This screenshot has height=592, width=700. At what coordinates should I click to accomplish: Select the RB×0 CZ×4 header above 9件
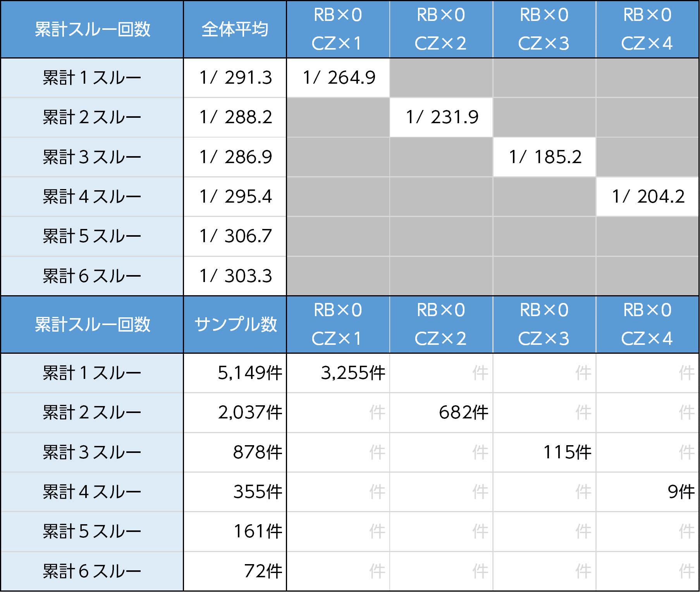tap(647, 325)
